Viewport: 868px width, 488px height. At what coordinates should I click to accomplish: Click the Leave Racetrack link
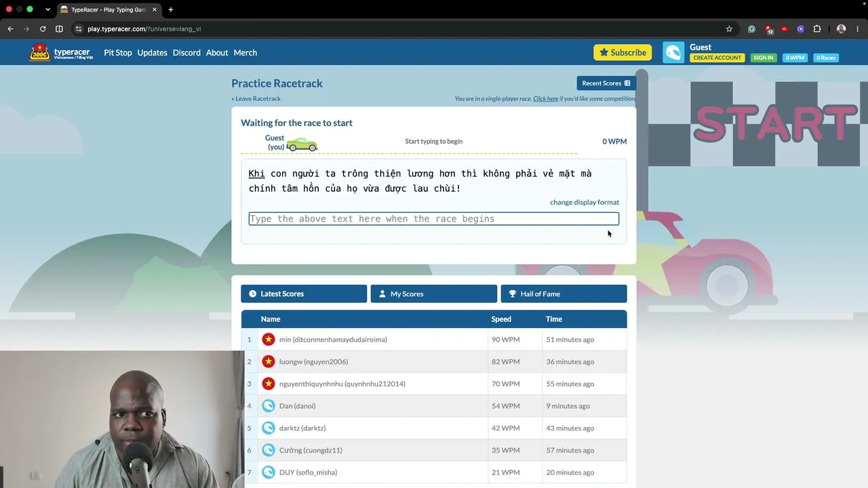pyautogui.click(x=256, y=99)
